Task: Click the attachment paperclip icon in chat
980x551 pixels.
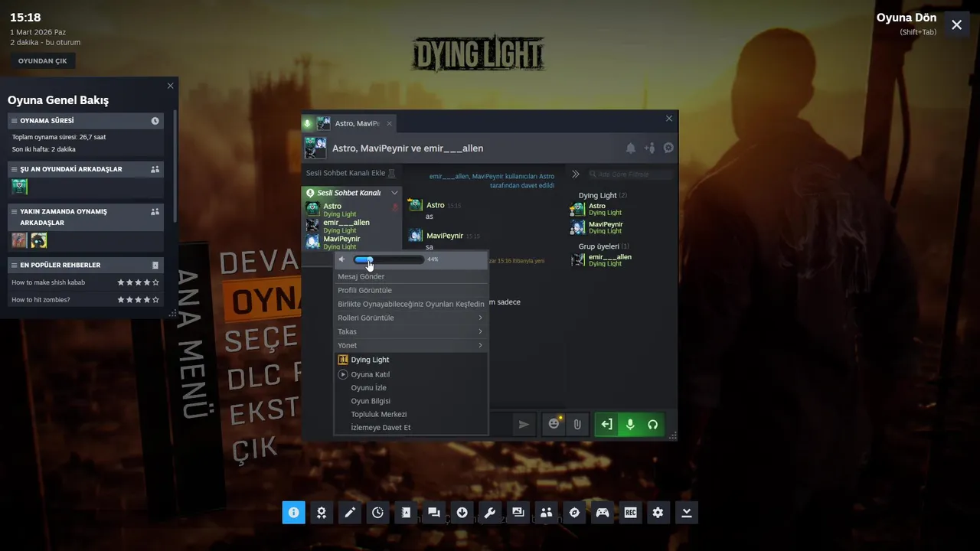Action: 577,424
